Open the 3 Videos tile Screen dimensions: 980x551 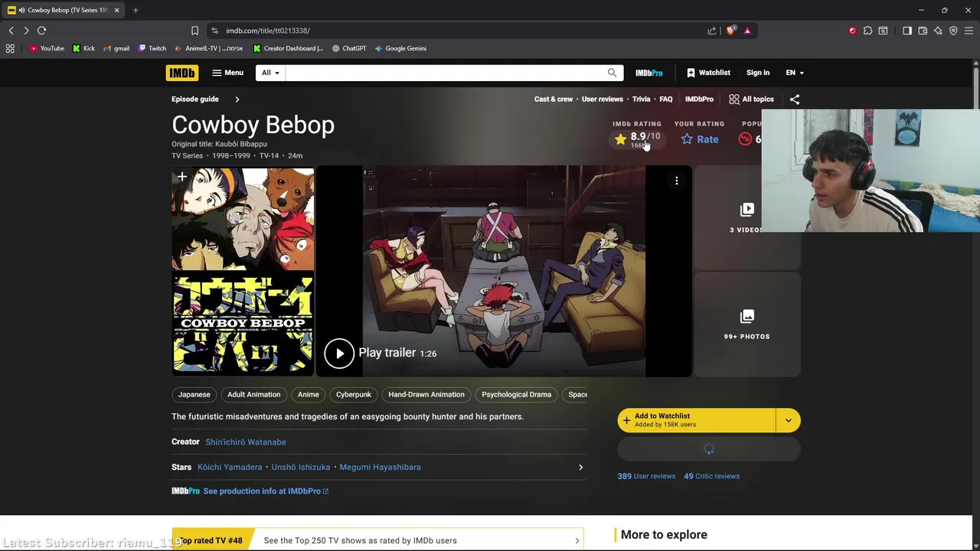click(x=746, y=217)
